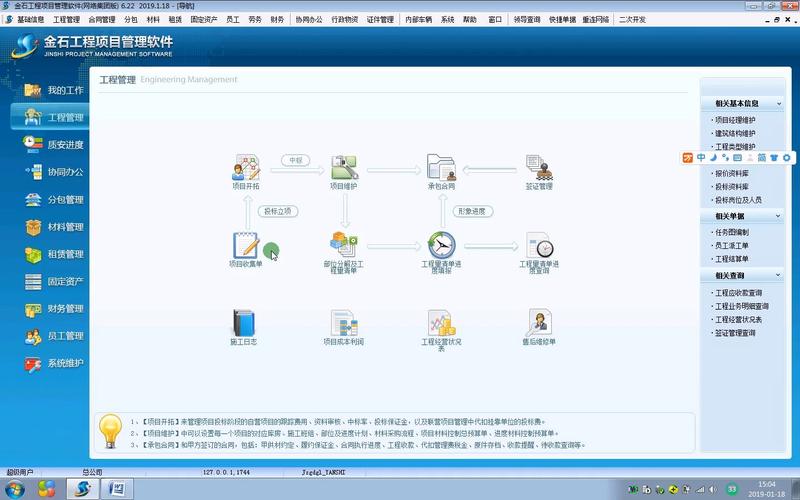This screenshot has width=800, height=500.
Task: Open the 投标资料库 link
Action: 732,187
